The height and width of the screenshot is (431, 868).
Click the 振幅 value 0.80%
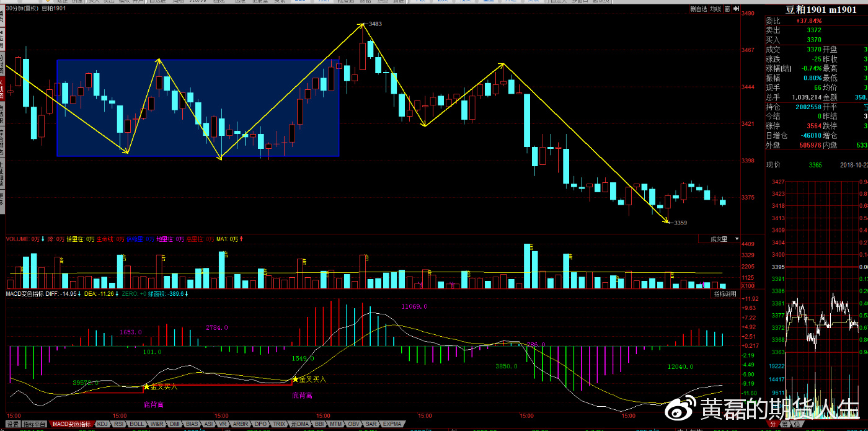click(812, 78)
